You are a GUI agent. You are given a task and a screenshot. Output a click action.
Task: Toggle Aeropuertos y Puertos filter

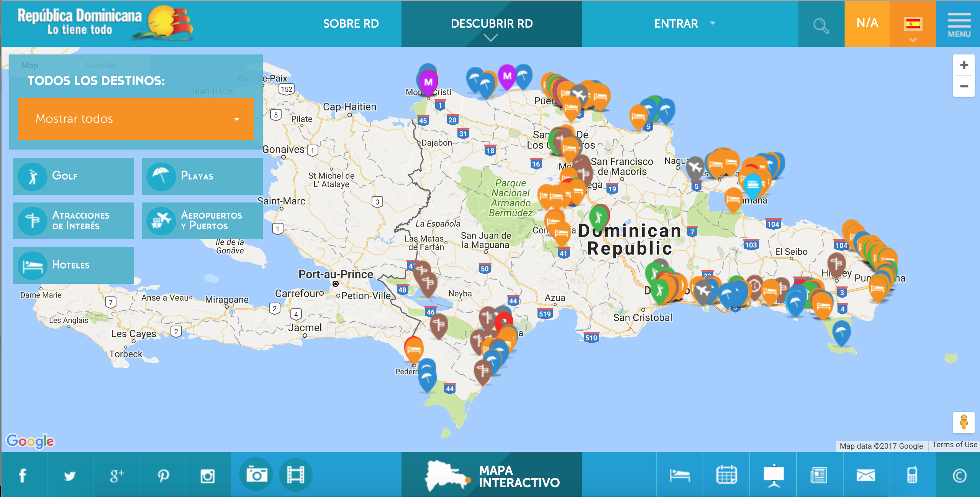pos(202,221)
